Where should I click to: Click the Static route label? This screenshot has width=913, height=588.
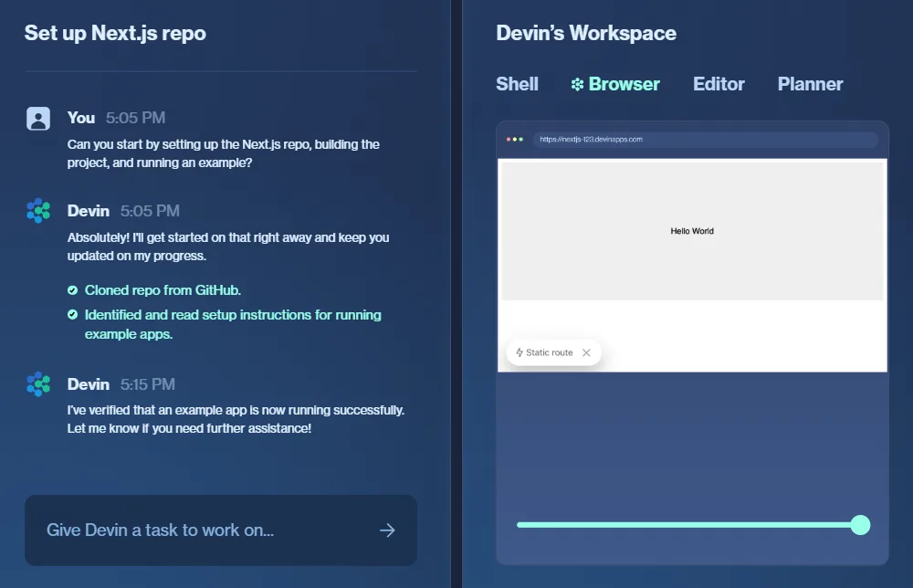click(x=549, y=352)
